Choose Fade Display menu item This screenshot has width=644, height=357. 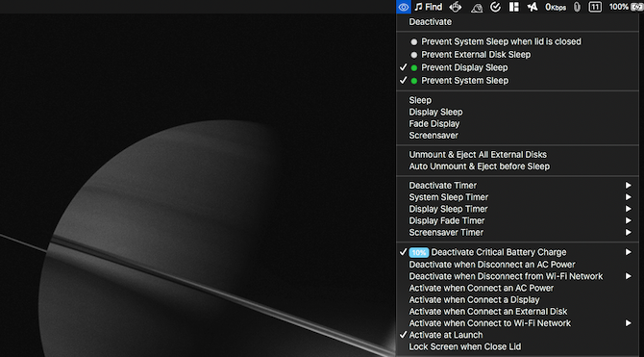pyautogui.click(x=517, y=124)
